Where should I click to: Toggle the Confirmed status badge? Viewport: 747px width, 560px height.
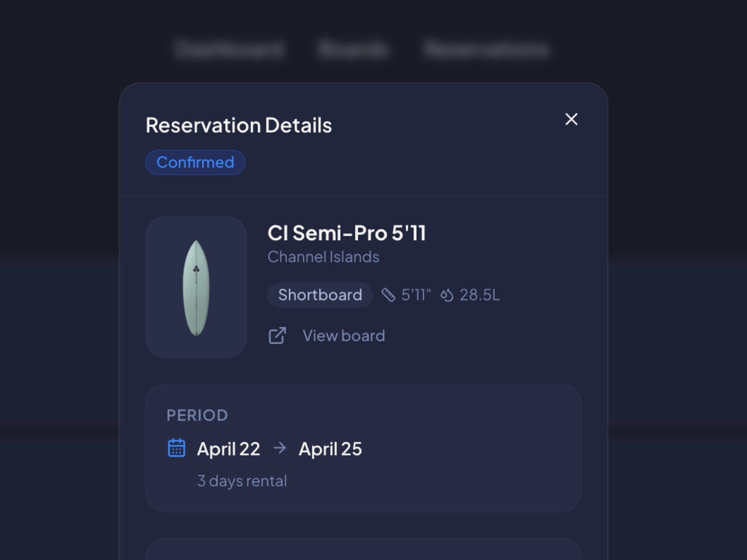(195, 162)
